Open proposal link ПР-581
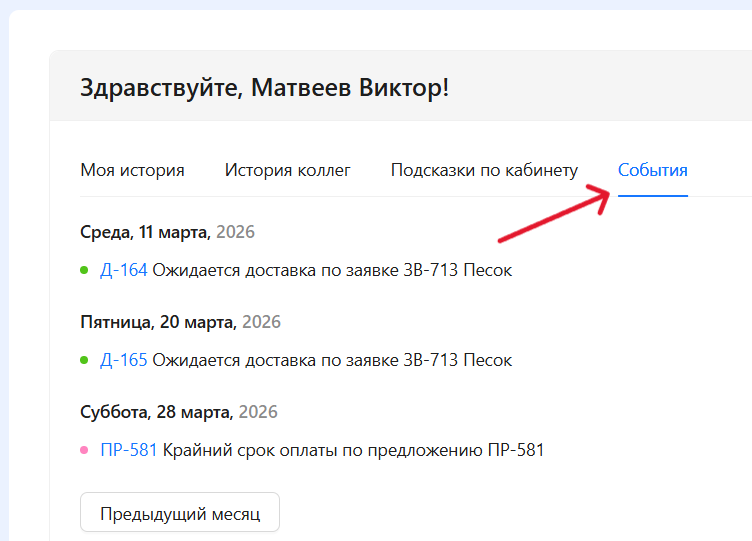The width and height of the screenshot is (752, 541). coord(129,450)
